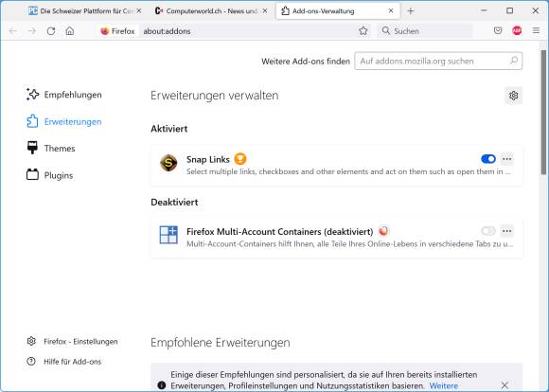549x392 pixels.
Task: Open more options for Multi-Account Containers
Action: 507,231
